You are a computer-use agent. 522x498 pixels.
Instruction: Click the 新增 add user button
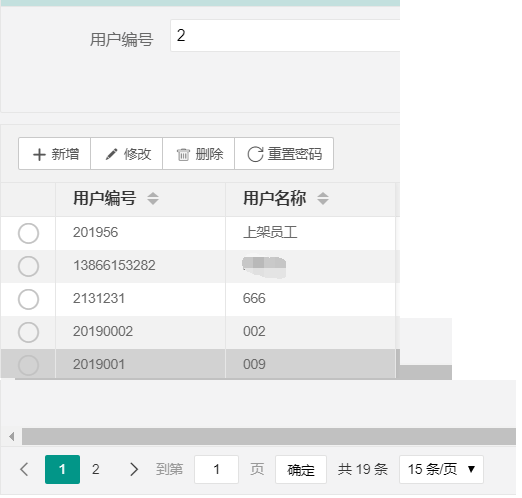55,155
